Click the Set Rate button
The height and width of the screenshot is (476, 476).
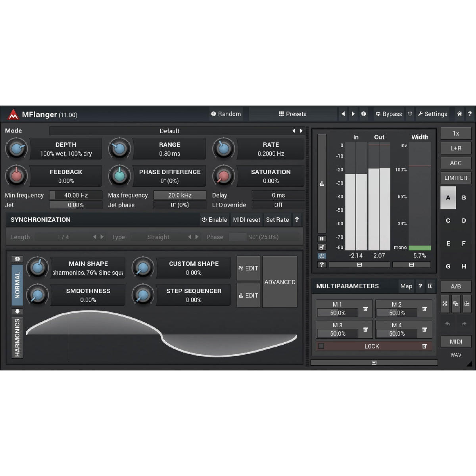[x=277, y=220]
